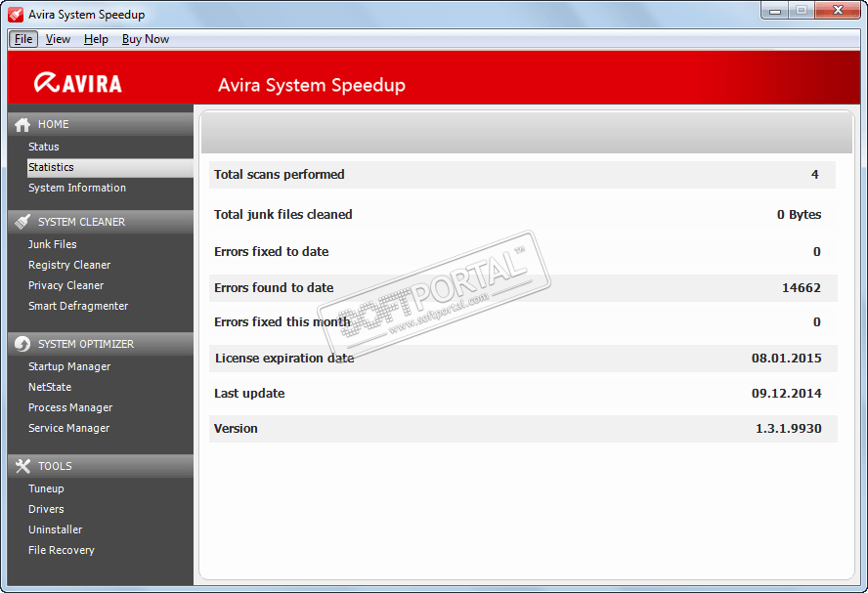Click the System Cleaner brush icon
The image size is (868, 593).
click(x=22, y=222)
